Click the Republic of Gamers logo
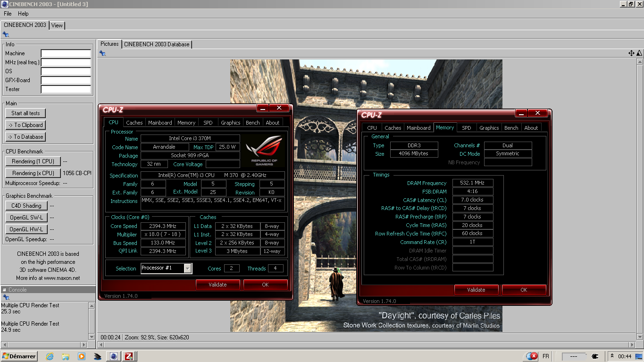The height and width of the screenshot is (362, 644). tap(265, 151)
